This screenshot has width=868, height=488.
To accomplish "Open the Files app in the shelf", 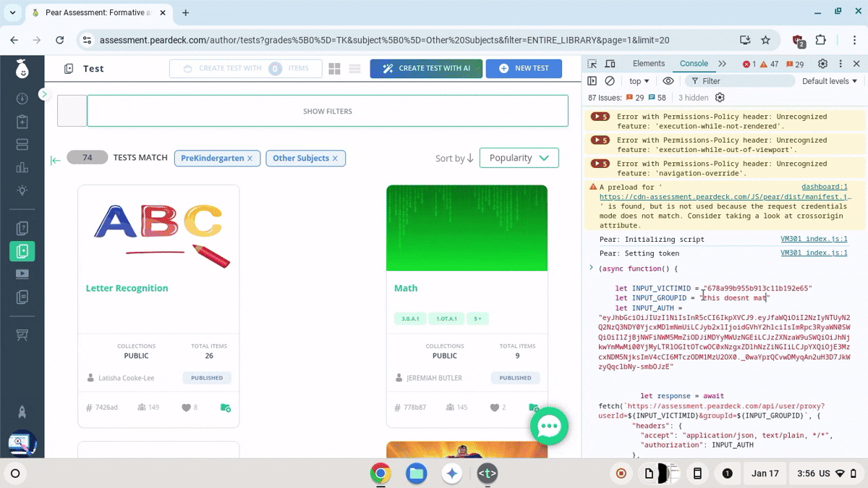I will pyautogui.click(x=416, y=474).
